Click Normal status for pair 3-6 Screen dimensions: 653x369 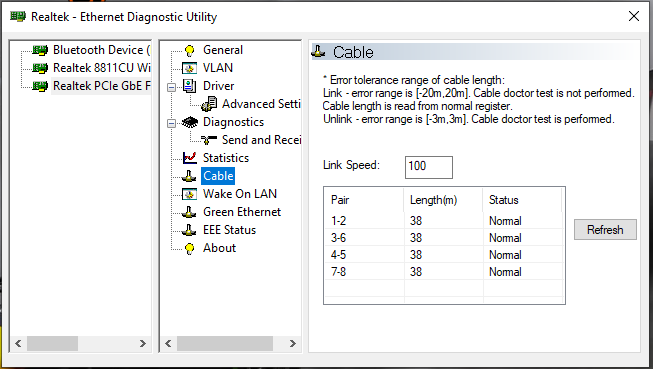(x=505, y=238)
